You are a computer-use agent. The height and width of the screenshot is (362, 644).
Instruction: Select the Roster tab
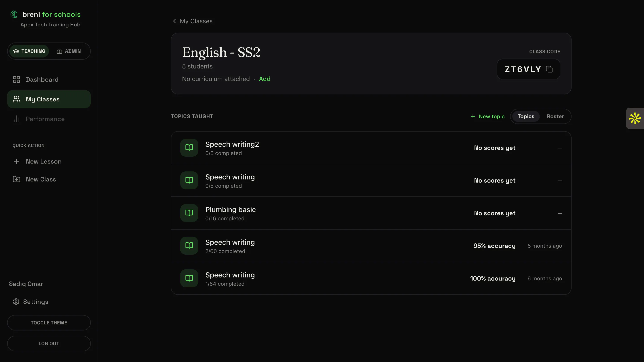tap(555, 116)
